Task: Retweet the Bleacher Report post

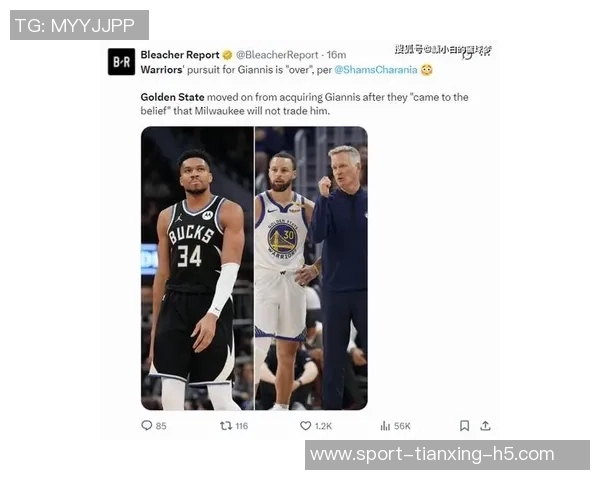Action: (x=226, y=426)
